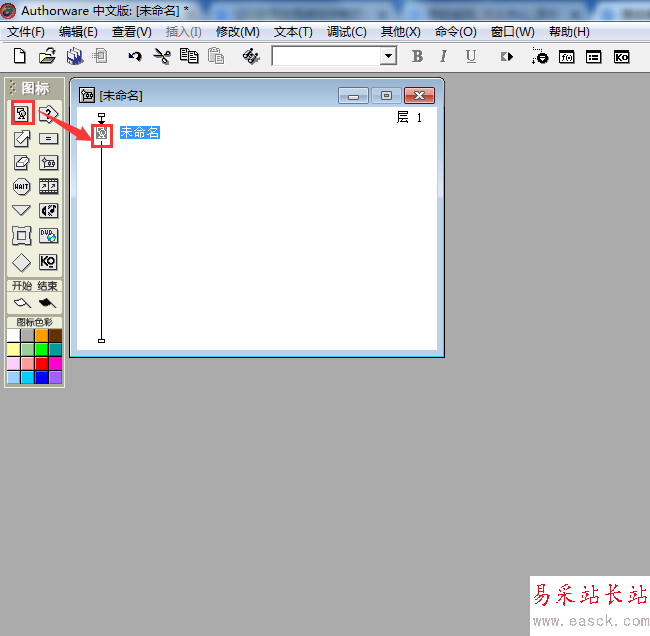Open the text style dropdown arrow
This screenshot has width=650, height=636.
388,56
